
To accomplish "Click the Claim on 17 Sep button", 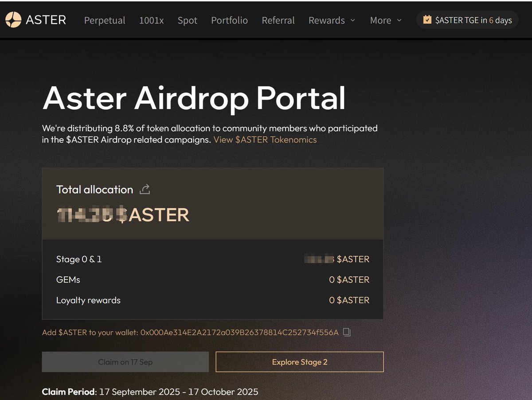I will coord(125,362).
